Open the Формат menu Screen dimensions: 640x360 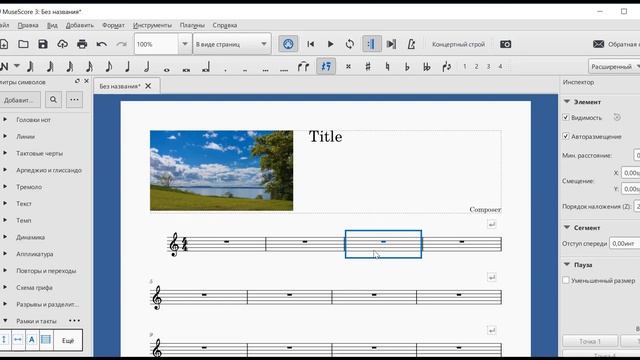pyautogui.click(x=113, y=25)
